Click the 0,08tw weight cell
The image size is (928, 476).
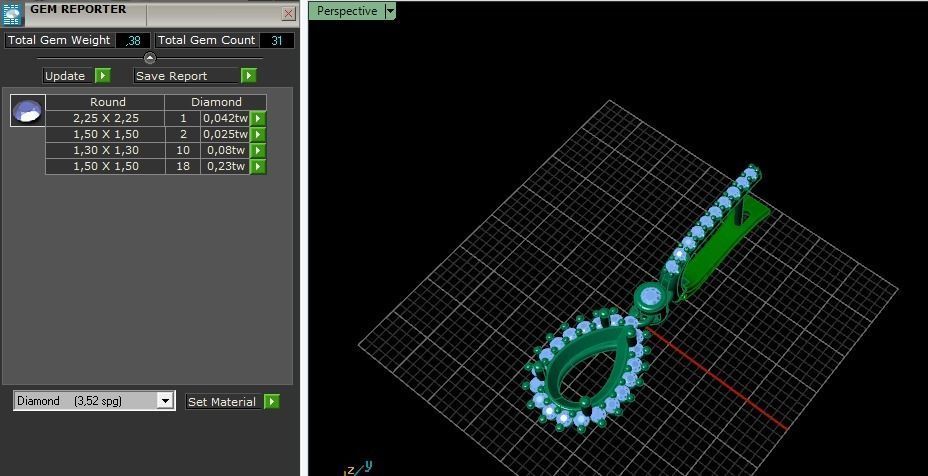click(x=225, y=150)
